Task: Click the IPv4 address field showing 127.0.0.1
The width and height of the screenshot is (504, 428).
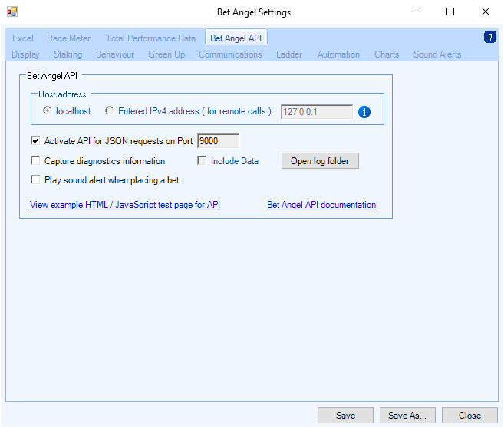Action: pyautogui.click(x=317, y=112)
